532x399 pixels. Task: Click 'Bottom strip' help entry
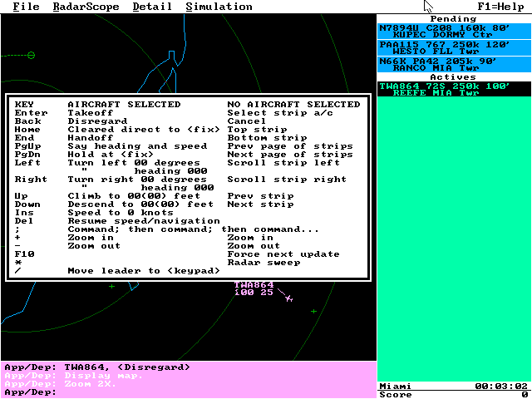click(267, 137)
